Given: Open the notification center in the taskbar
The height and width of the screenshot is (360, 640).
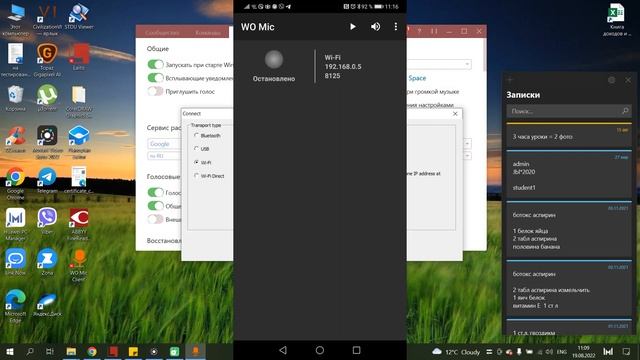Looking at the screenshot, I should 626,351.
